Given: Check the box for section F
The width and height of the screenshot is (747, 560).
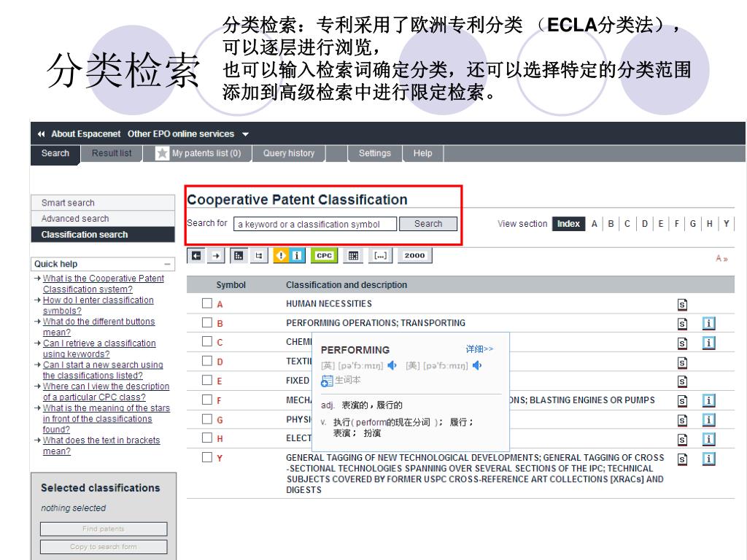Looking at the screenshot, I should 206,400.
